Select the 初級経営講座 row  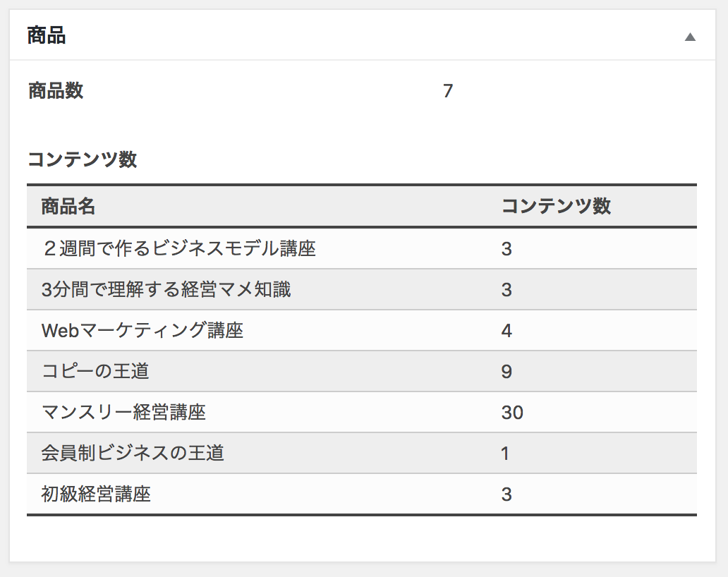(96, 494)
